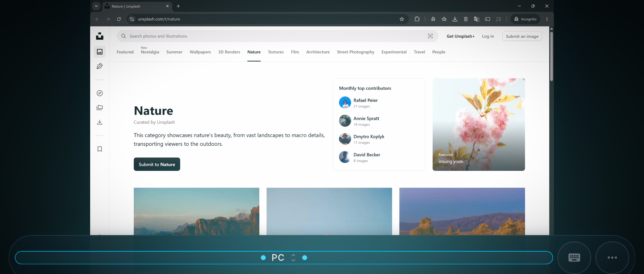Screen dimensions: 644x274
Task: Switch to the Travel category tab
Action: click(419, 52)
